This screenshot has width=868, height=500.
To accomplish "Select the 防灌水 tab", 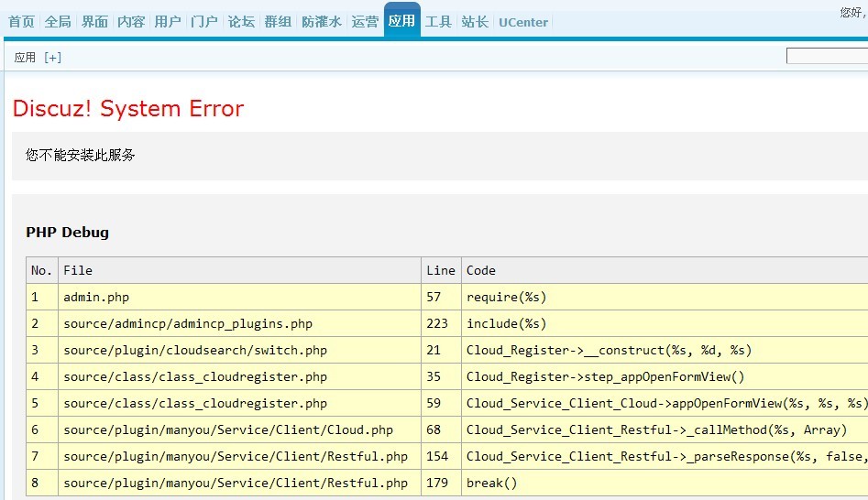I will pos(322,22).
